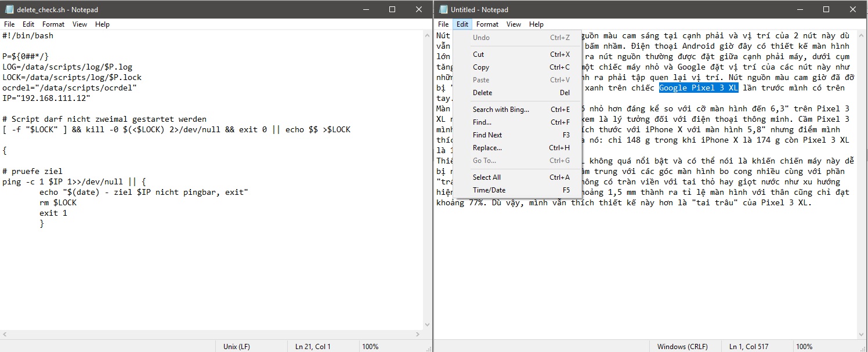
Task: Click scroll-up arrow in Untitled Notepad
Action: (x=862, y=35)
